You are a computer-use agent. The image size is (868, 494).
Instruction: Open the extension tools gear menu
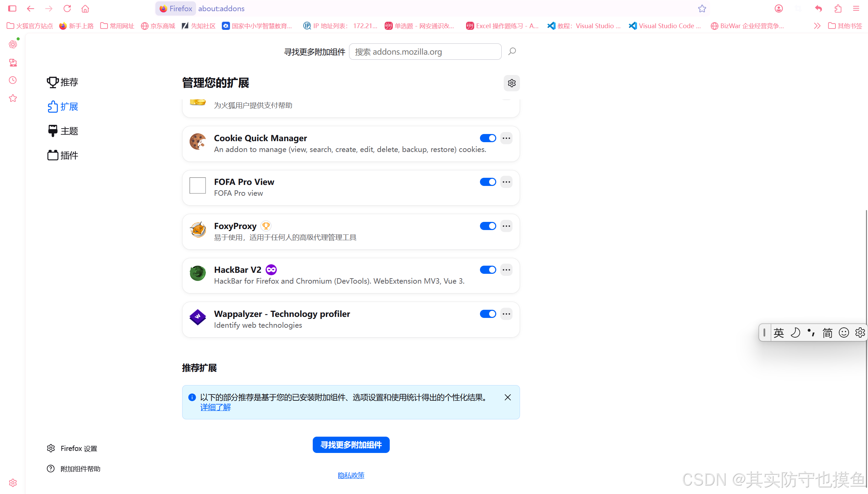(x=512, y=83)
